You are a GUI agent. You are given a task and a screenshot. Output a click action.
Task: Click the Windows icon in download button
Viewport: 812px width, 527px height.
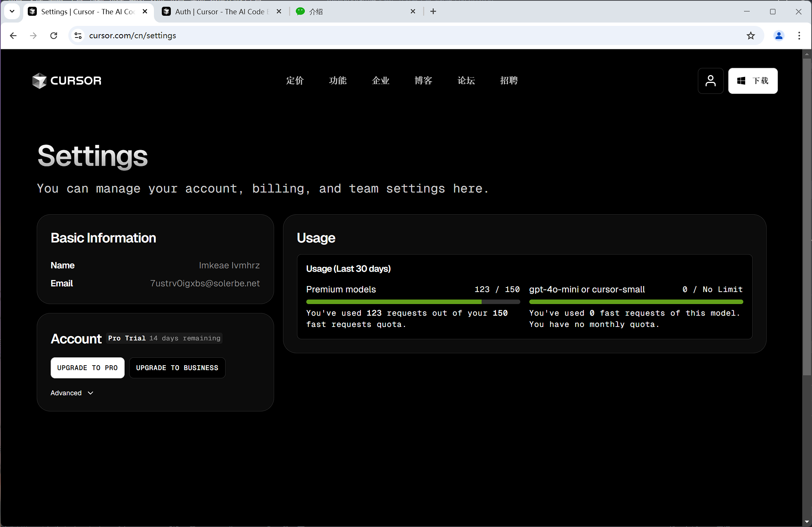pos(741,81)
